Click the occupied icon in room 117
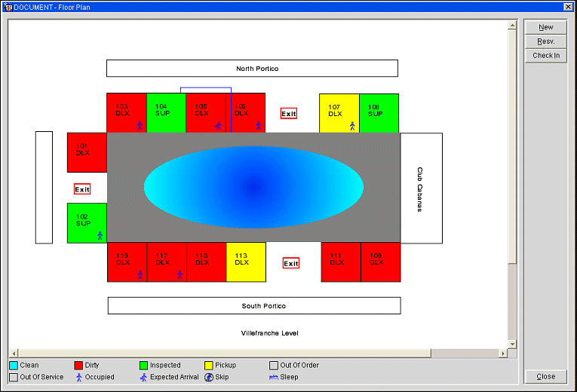The image size is (577, 392). click(180, 274)
